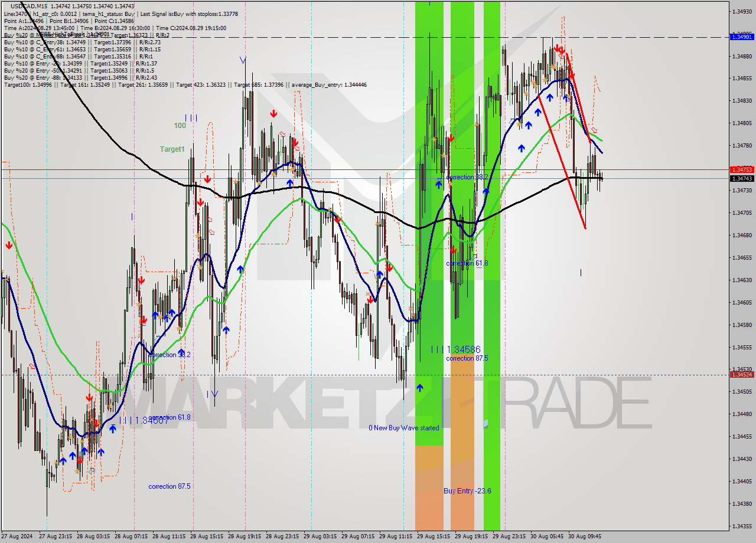
Task: Click the 1.34680 price axis label
Action: [742, 235]
